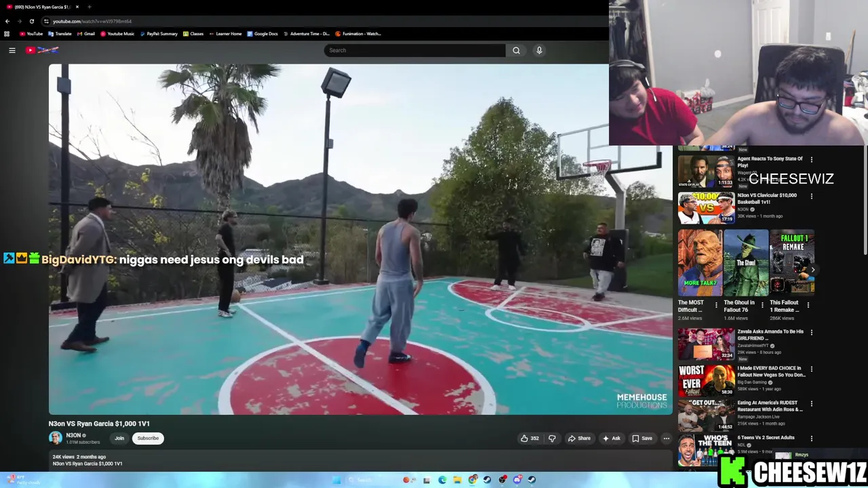Open The Ghoul in Fallout 76 short

coord(746,263)
